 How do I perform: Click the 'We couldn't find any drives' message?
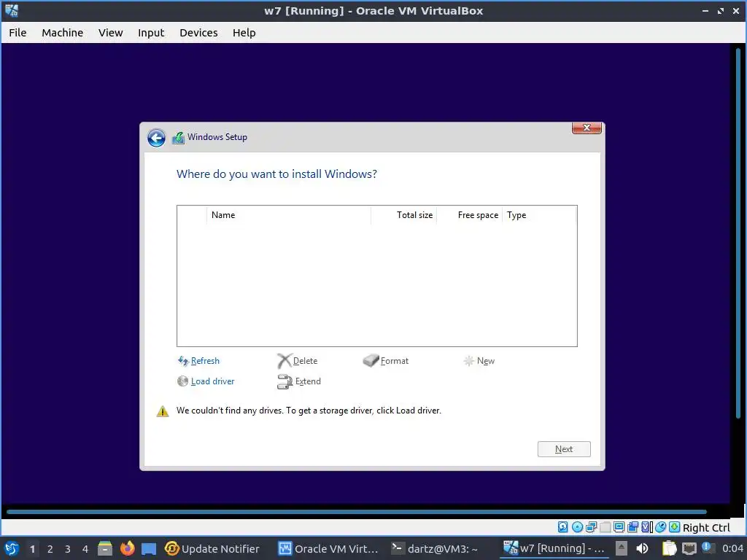pyautogui.click(x=309, y=411)
